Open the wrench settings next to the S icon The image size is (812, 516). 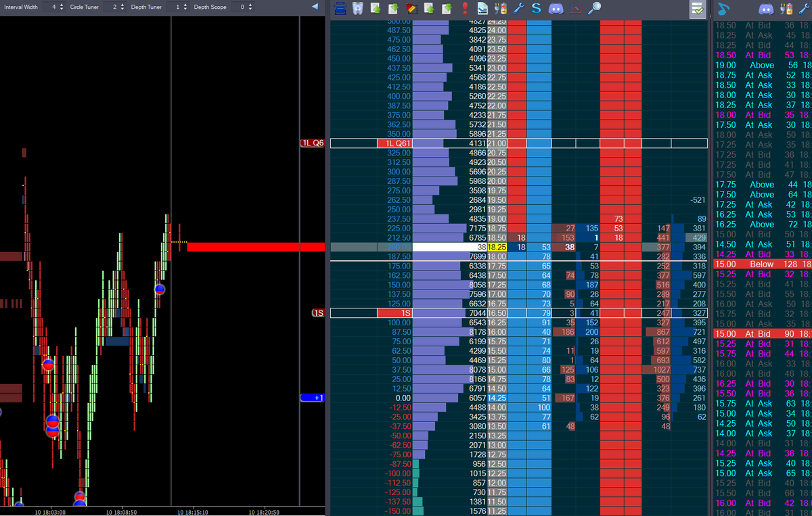pos(519,9)
